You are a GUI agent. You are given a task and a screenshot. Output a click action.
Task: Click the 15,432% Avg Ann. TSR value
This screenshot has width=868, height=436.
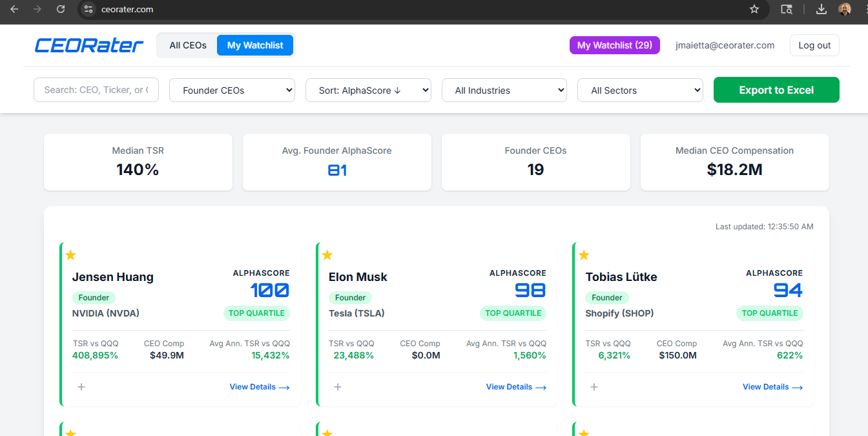click(271, 355)
